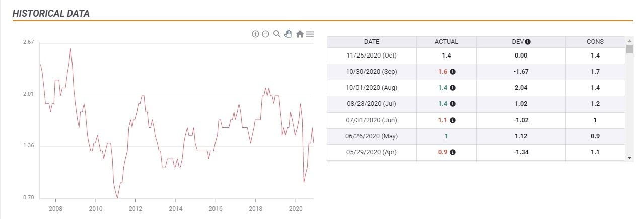Click the DATE column header
The image size is (644, 219).
pos(372,42)
